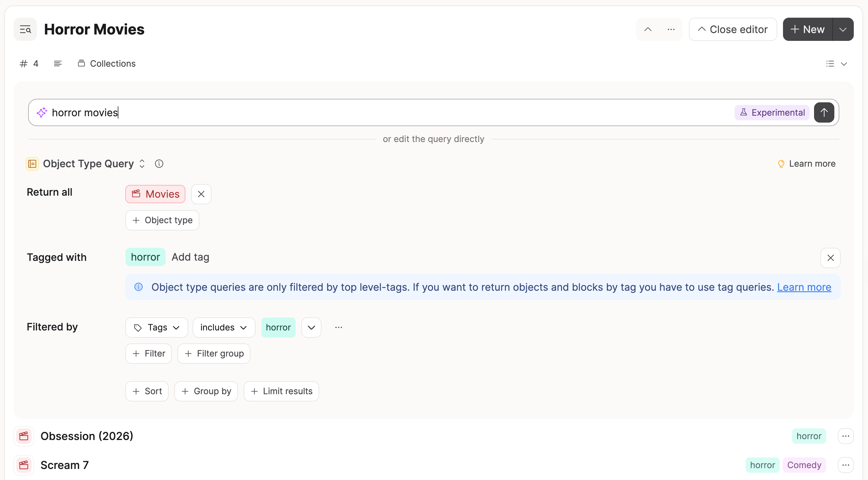
Task: Open the list view layout dropdown
Action: tap(836, 63)
